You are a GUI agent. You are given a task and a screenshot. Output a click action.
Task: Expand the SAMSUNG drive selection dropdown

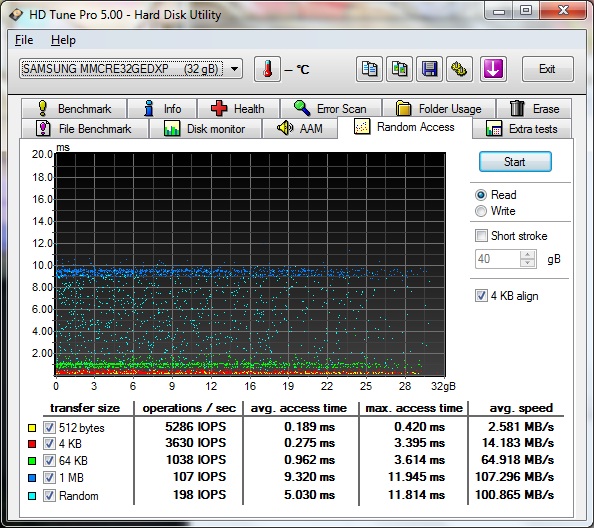pos(234,69)
